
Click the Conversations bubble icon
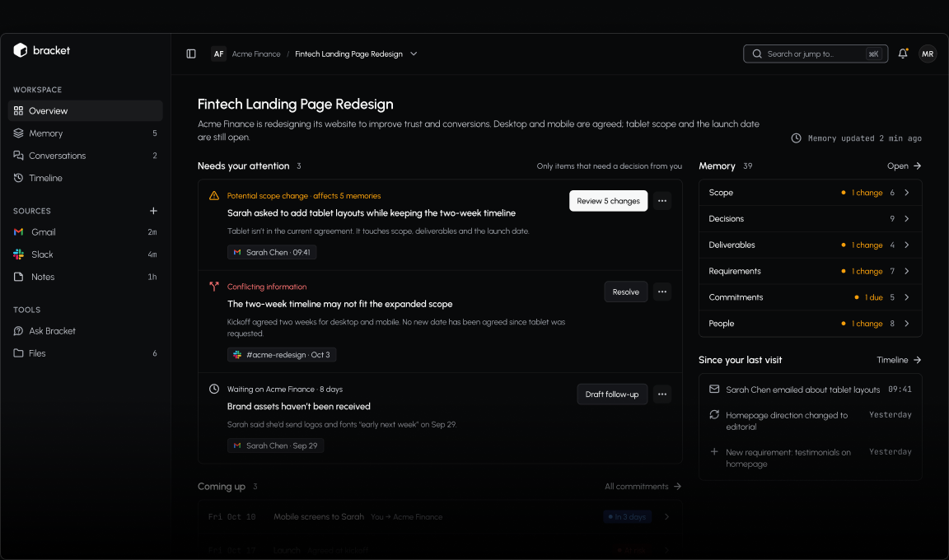tap(19, 156)
